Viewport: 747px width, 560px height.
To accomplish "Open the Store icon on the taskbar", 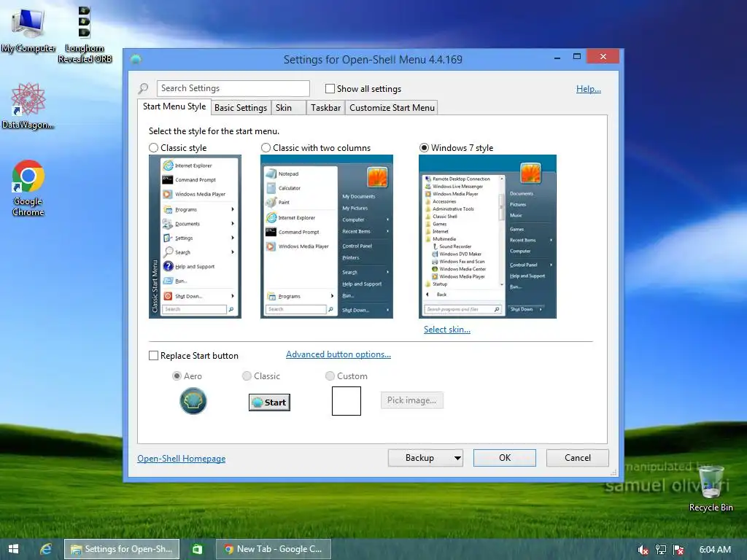I will (x=197, y=549).
